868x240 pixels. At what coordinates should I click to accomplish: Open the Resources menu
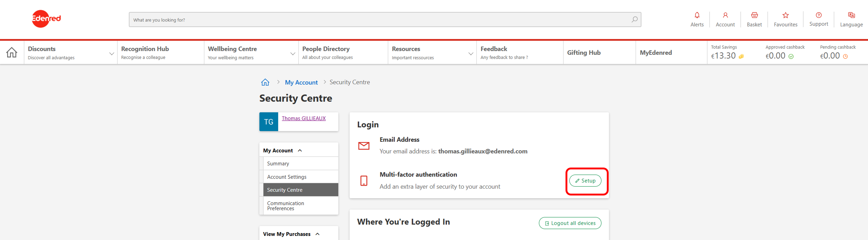432,53
